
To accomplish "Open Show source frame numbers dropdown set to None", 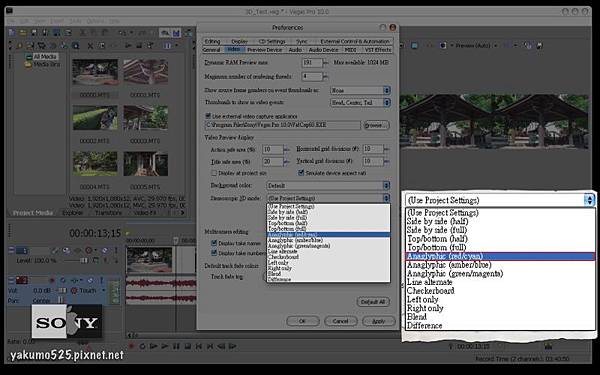I will [360, 90].
